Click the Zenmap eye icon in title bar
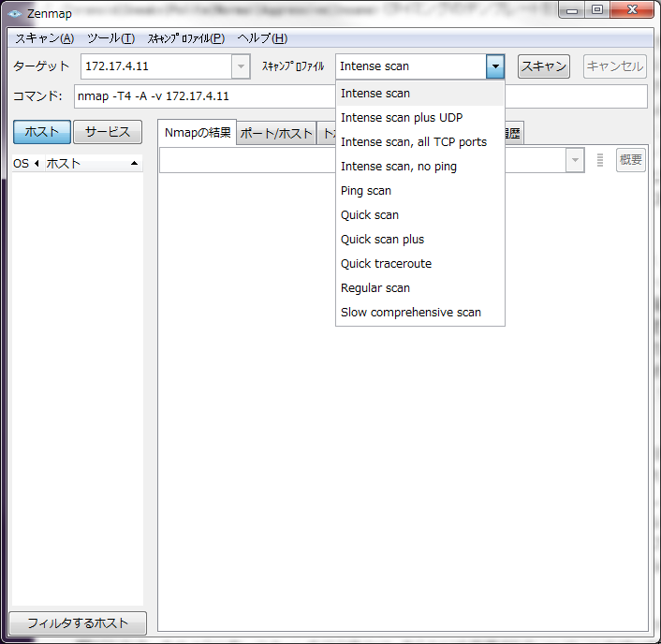Image resolution: width=661 pixels, height=644 pixels. pyautogui.click(x=15, y=14)
